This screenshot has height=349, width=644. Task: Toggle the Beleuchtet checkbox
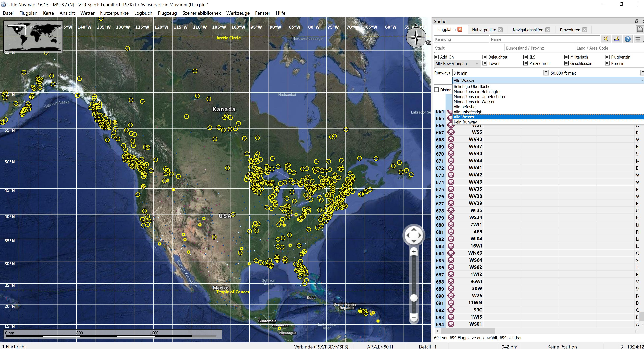click(x=485, y=57)
